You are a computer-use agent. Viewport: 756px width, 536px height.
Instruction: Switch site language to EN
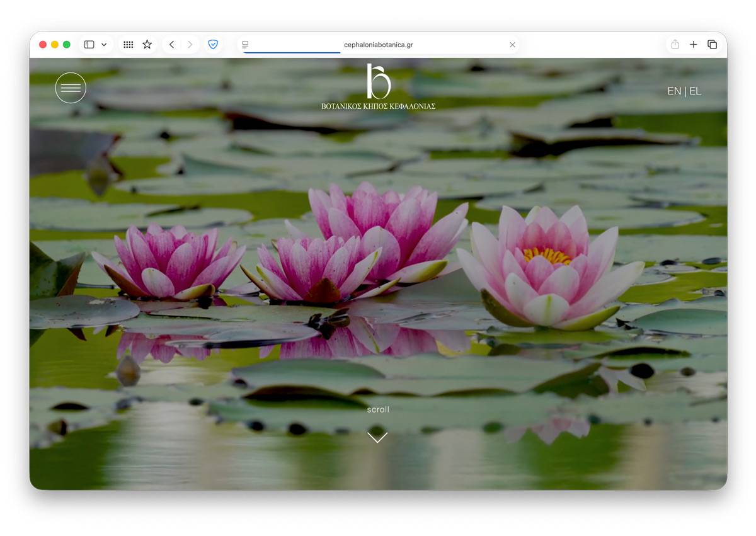673,91
